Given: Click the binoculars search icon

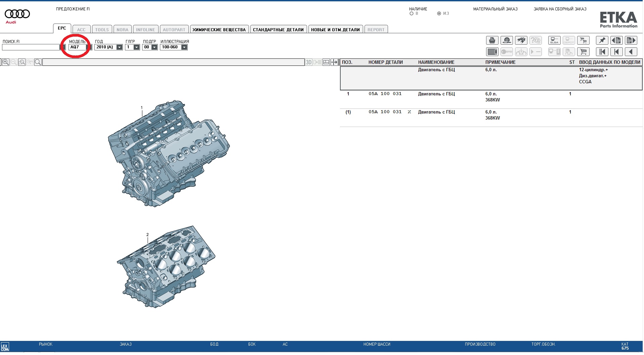Looking at the screenshot, I should pos(521,41).
